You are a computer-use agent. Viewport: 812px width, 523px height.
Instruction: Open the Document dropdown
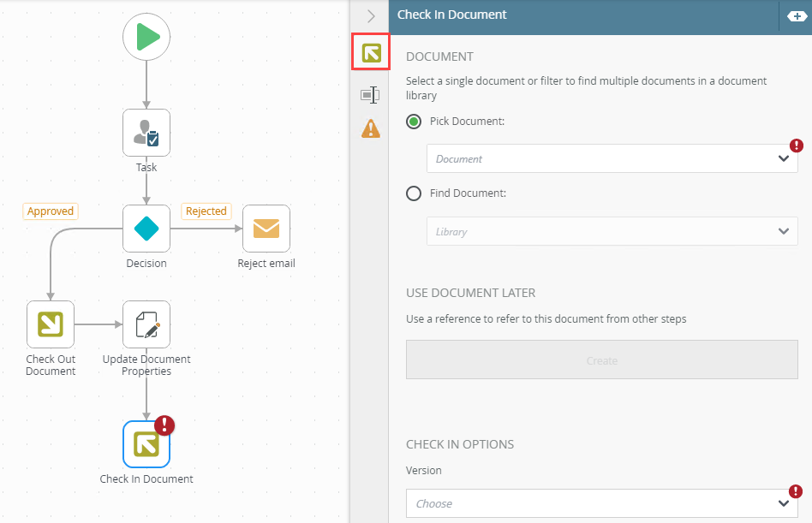click(612, 158)
